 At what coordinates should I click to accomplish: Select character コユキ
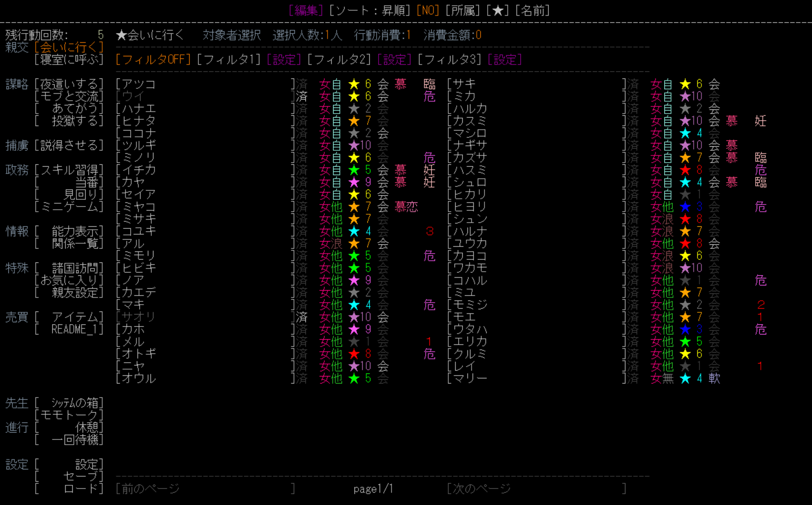click(x=206, y=231)
